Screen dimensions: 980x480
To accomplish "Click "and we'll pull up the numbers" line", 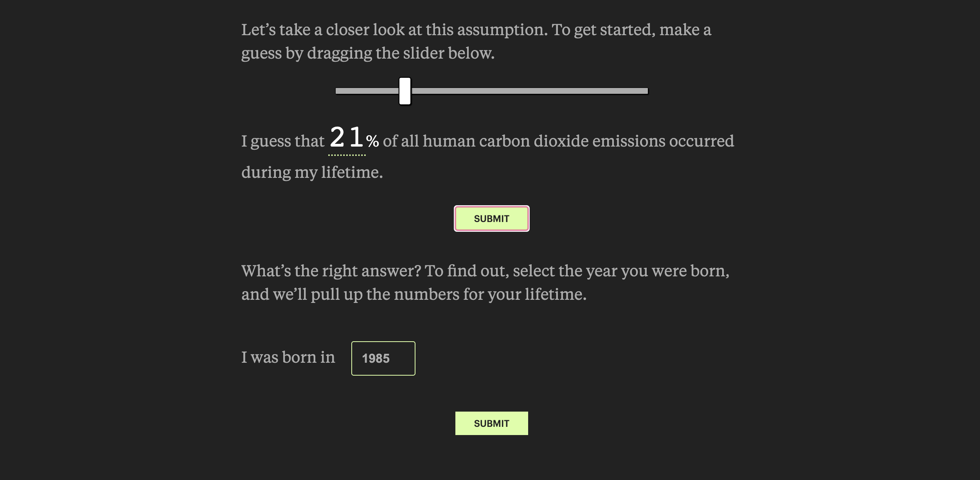I will [x=414, y=294].
